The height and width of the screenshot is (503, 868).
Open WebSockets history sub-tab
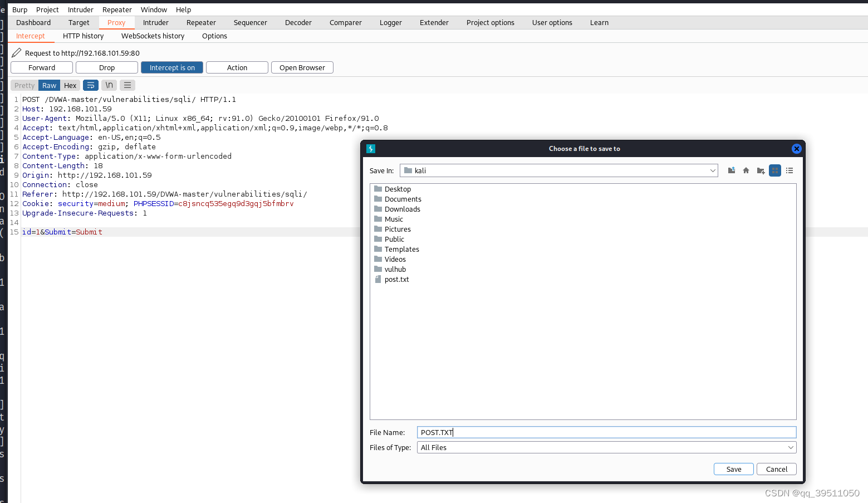(153, 36)
